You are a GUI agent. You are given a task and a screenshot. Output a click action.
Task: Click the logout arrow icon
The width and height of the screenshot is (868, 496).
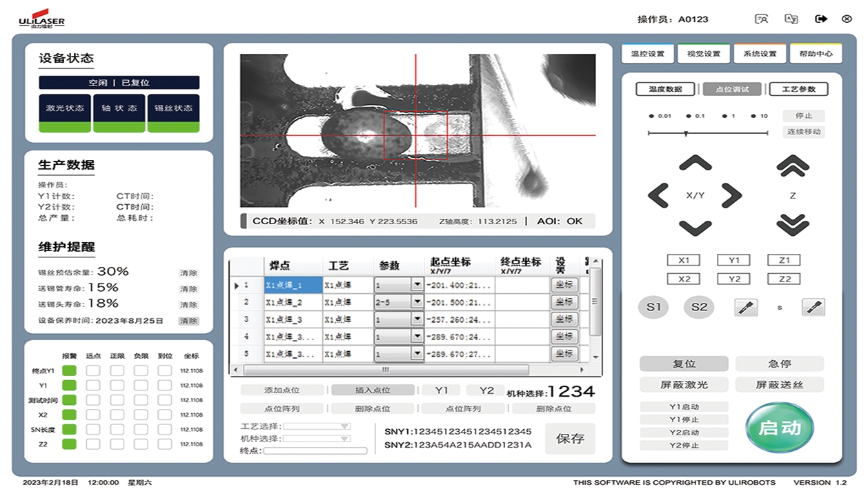[820, 19]
